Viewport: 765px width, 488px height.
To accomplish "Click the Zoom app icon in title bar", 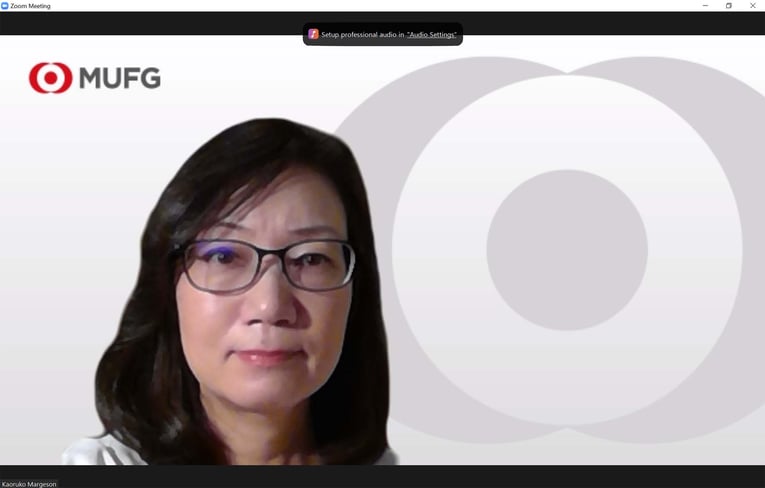I will pos(5,6).
